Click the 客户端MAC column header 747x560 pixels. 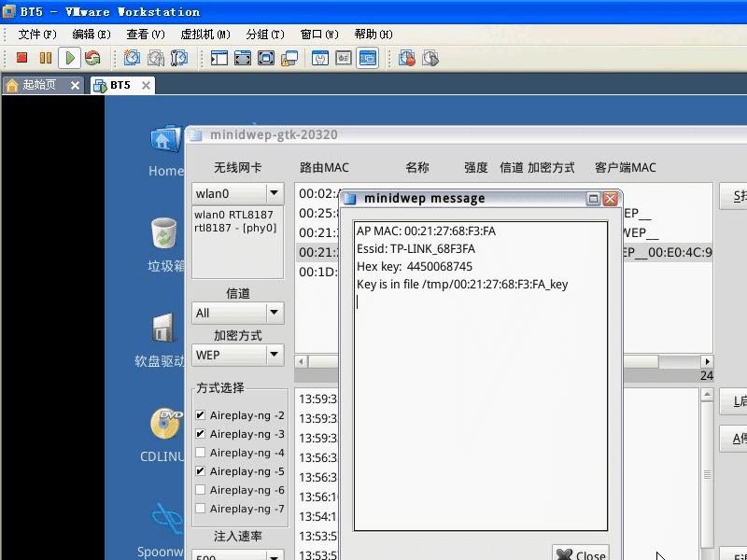click(x=625, y=168)
